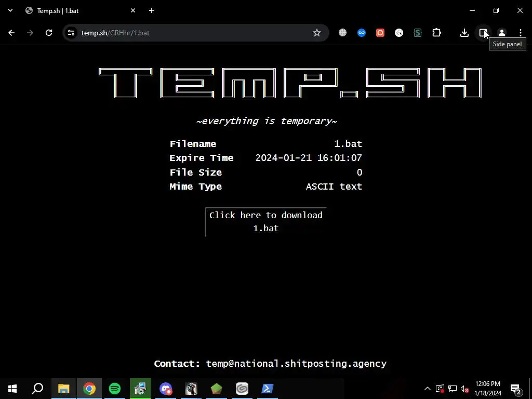Open a new browser tab

pyautogui.click(x=152, y=10)
